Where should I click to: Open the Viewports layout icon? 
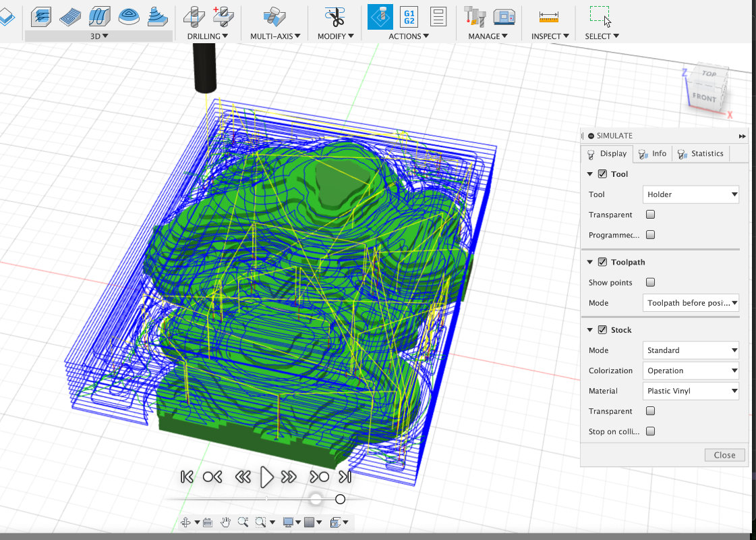tap(335, 522)
